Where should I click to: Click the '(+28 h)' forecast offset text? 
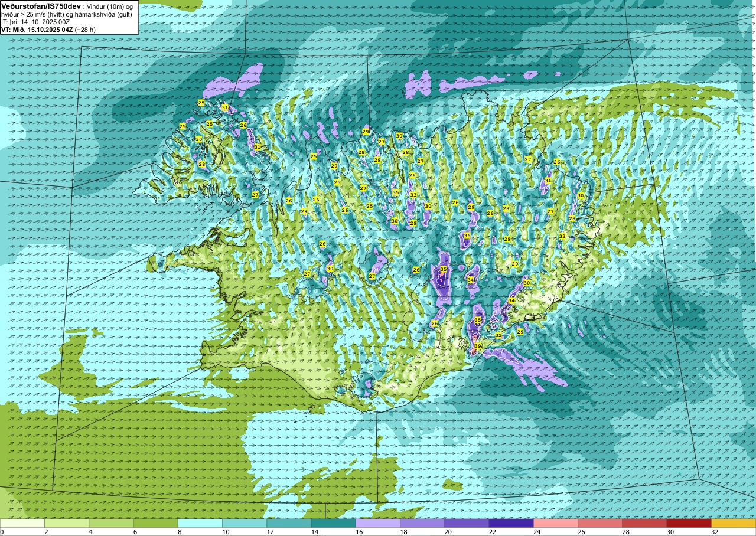tap(85, 29)
